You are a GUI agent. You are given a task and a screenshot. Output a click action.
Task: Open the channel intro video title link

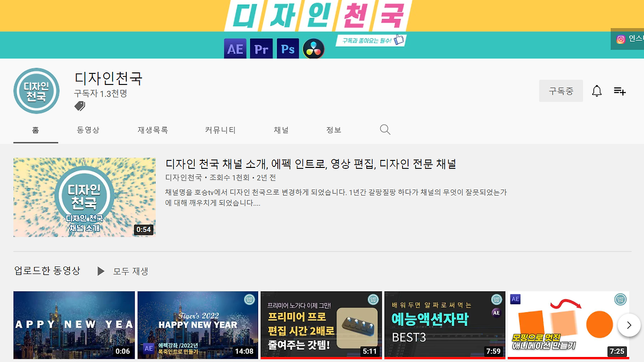point(311,164)
